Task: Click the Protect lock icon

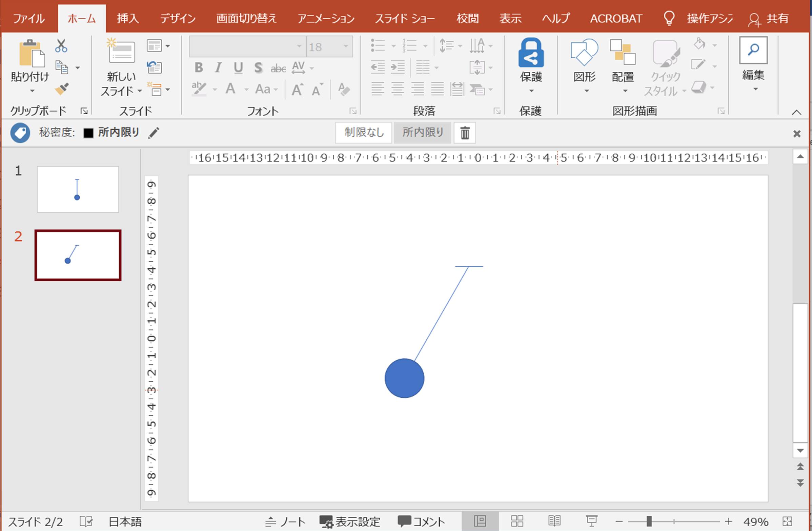Action: (531, 54)
